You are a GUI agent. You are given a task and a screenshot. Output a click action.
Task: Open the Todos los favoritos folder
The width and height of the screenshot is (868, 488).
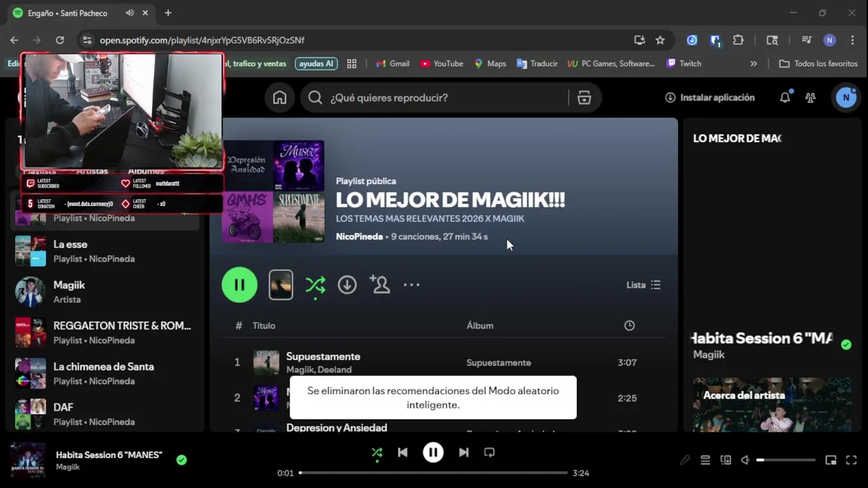tap(818, 64)
